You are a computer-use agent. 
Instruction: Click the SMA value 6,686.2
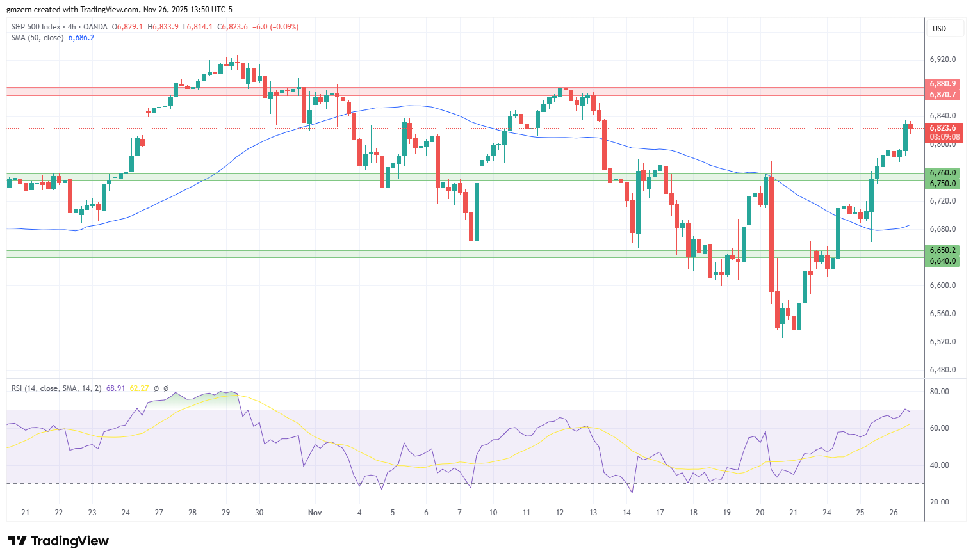[x=81, y=38]
